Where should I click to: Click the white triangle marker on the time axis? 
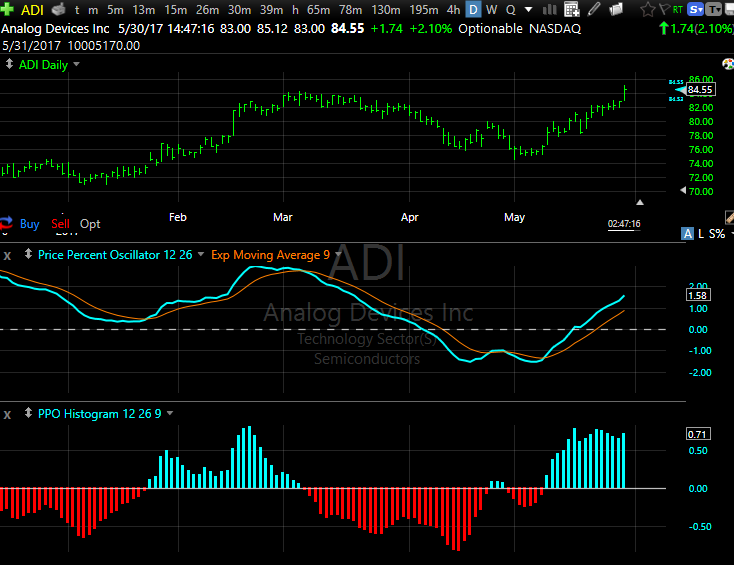tap(640, 202)
